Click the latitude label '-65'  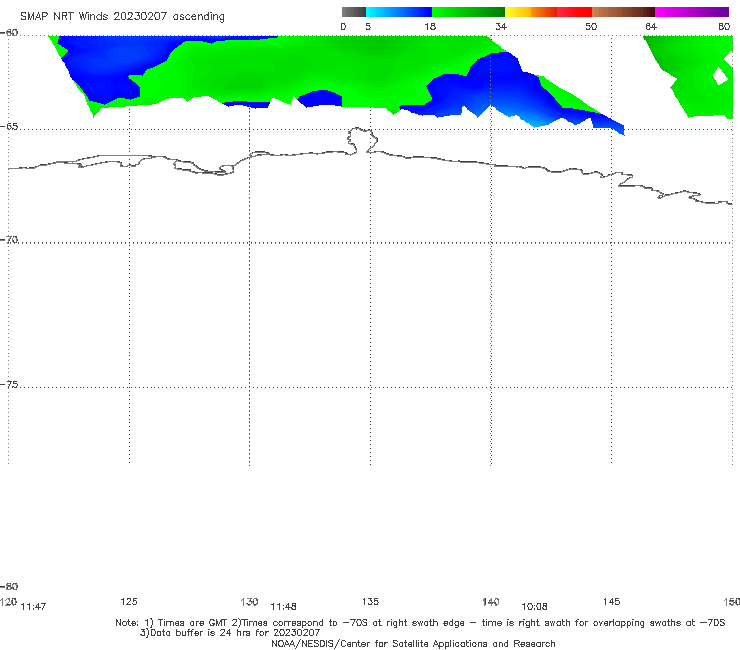click(x=9, y=127)
